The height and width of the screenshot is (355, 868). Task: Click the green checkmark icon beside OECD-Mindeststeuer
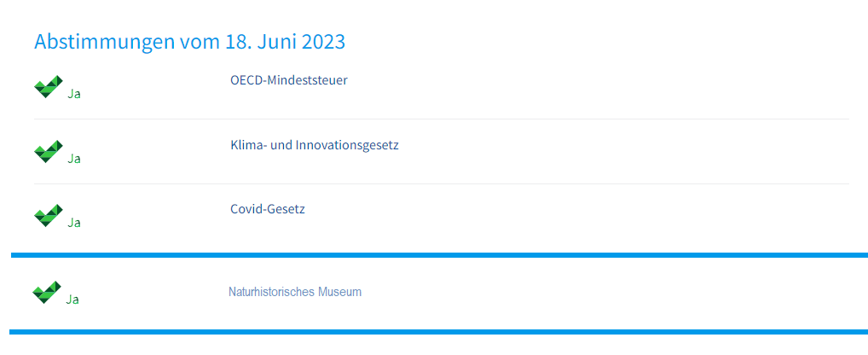(49, 87)
